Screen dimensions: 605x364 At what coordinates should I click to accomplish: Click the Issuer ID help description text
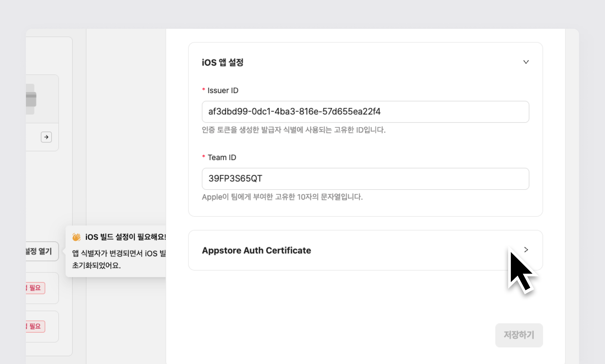pos(293,130)
